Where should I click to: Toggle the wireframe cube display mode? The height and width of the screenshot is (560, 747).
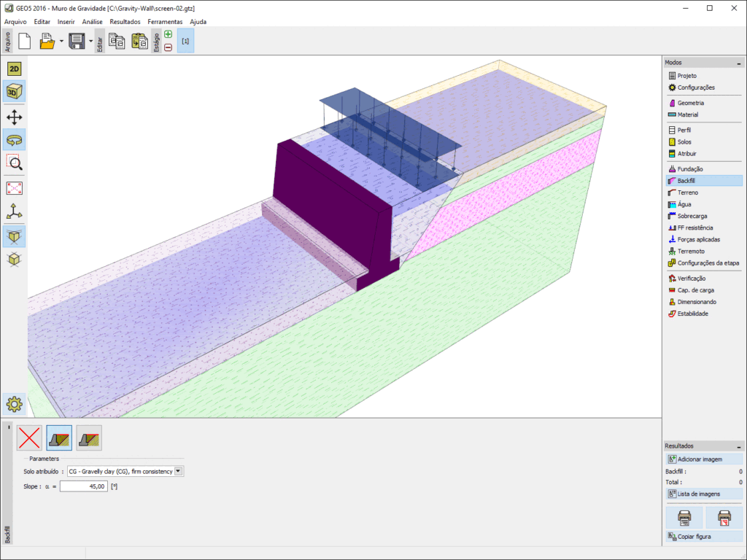point(15,259)
